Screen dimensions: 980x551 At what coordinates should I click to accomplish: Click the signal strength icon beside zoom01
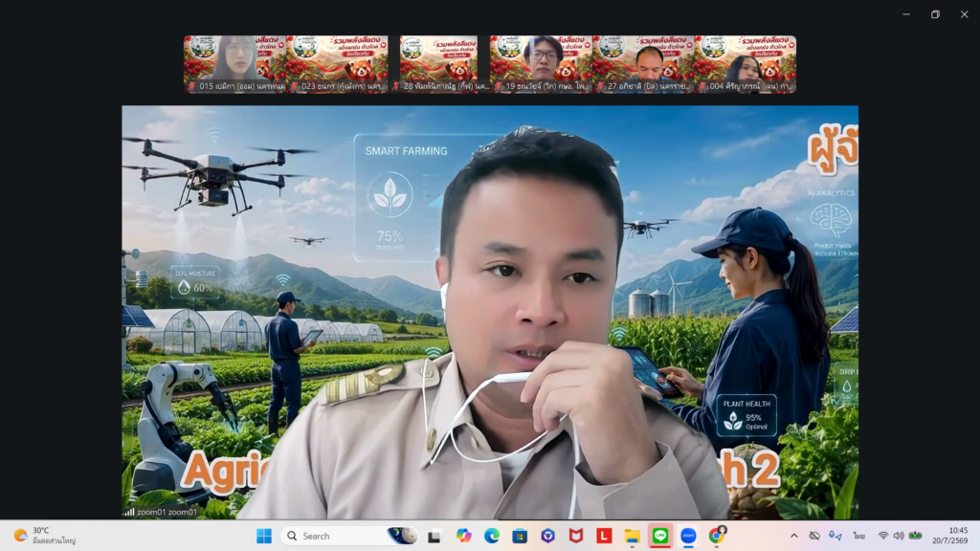coord(129,512)
